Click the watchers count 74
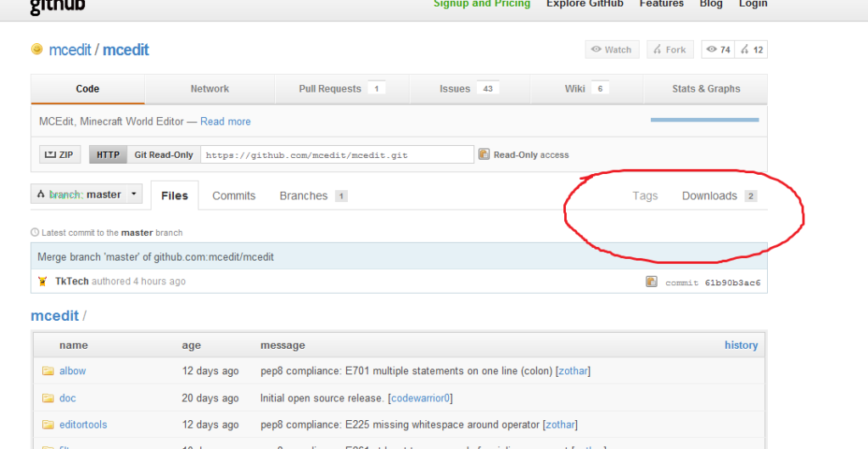 point(719,50)
